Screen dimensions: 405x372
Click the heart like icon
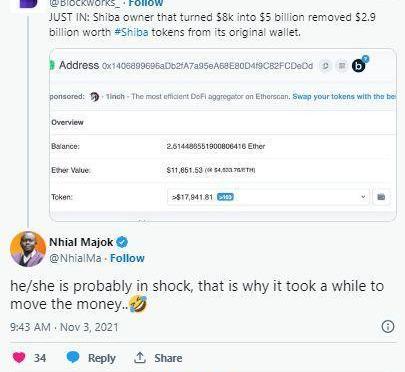[x=19, y=358]
